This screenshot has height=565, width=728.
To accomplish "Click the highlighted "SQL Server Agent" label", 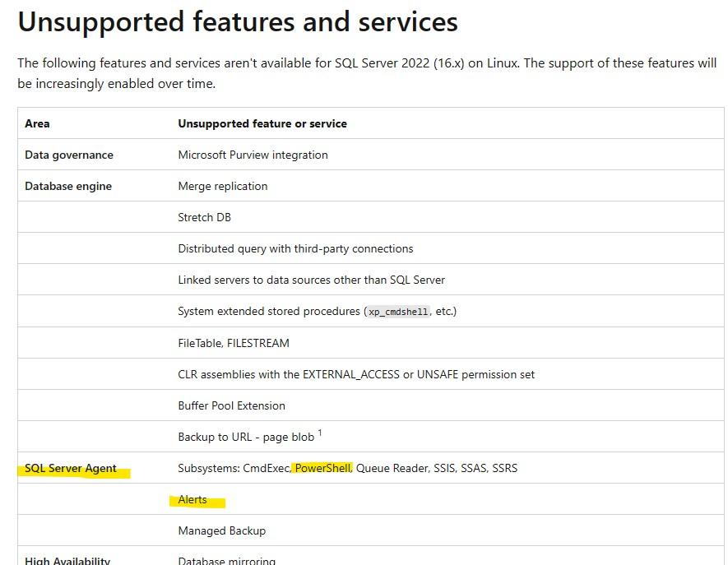I will [x=71, y=468].
